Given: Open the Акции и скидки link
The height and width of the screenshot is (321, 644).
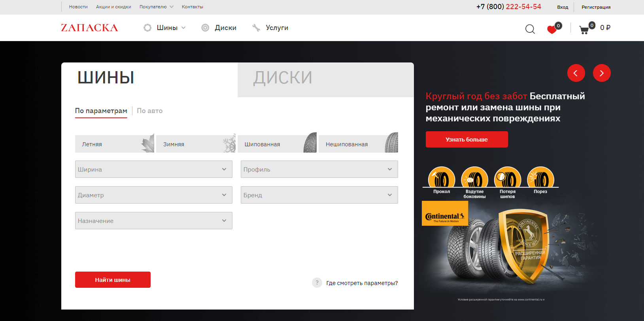Looking at the screenshot, I should point(113,7).
